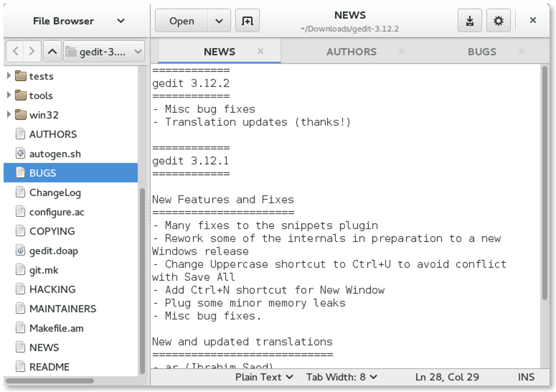This screenshot has width=556, height=392.
Task: Click the win32 folder icon
Action: (x=21, y=114)
